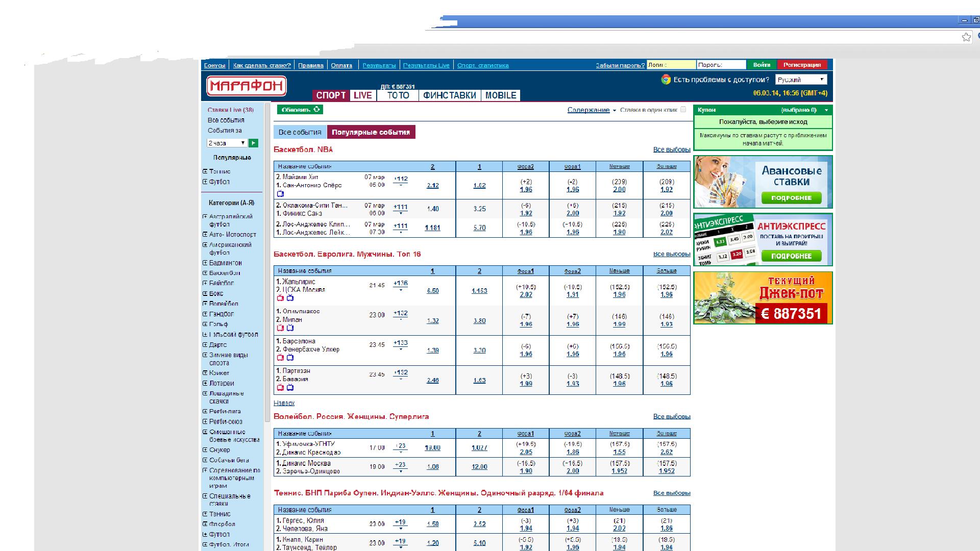Open Ставки Live (38) in sidebar
This screenshot has width=980, height=551.
pyautogui.click(x=231, y=110)
